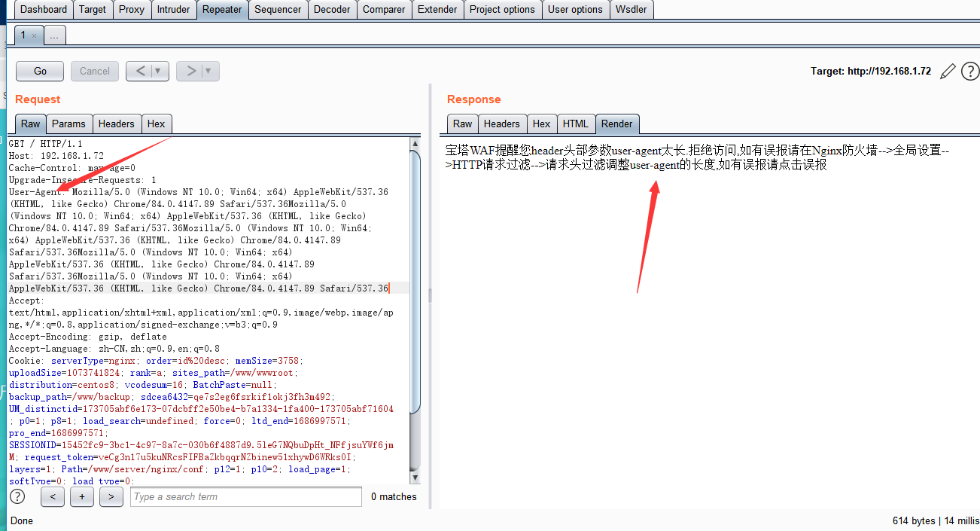
Task: Click the request scrollbar down arrow
Action: 415,478
